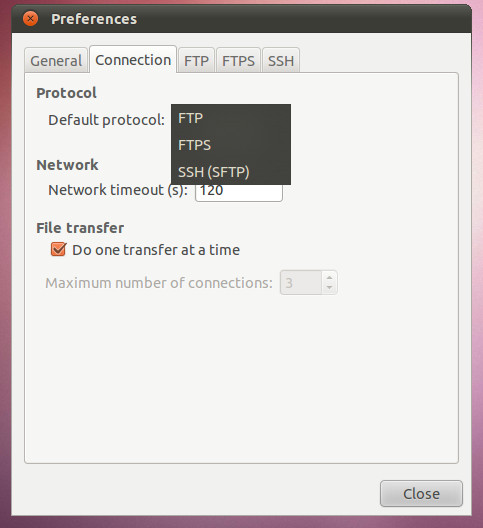Screen dimensions: 483x528
Task: Select the Connection tab
Action: pyautogui.click(x=133, y=60)
